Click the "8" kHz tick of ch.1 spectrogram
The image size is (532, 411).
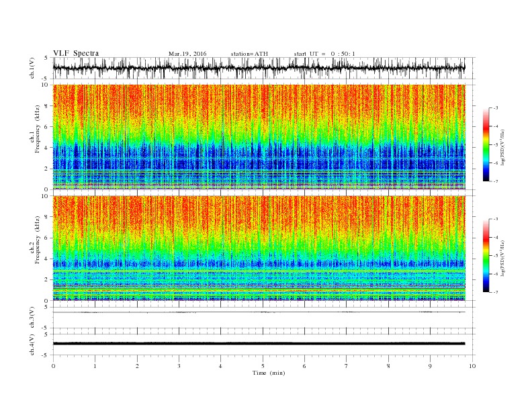tap(46, 106)
